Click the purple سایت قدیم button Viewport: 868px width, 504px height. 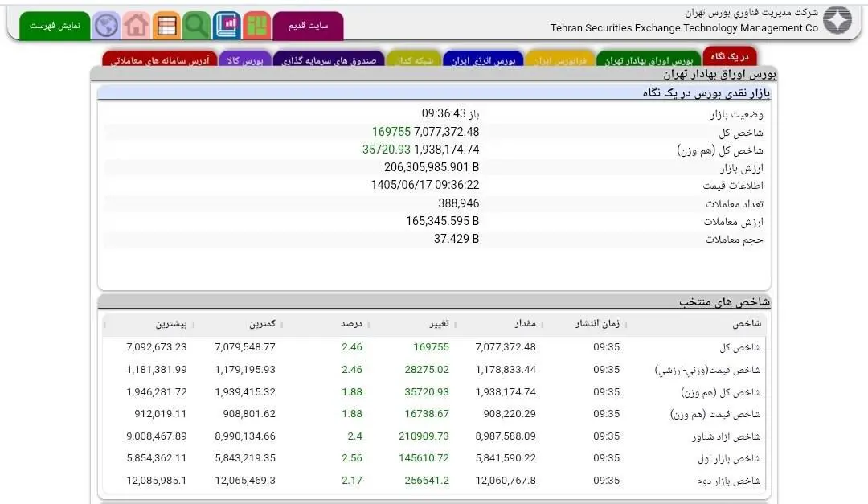(309, 26)
